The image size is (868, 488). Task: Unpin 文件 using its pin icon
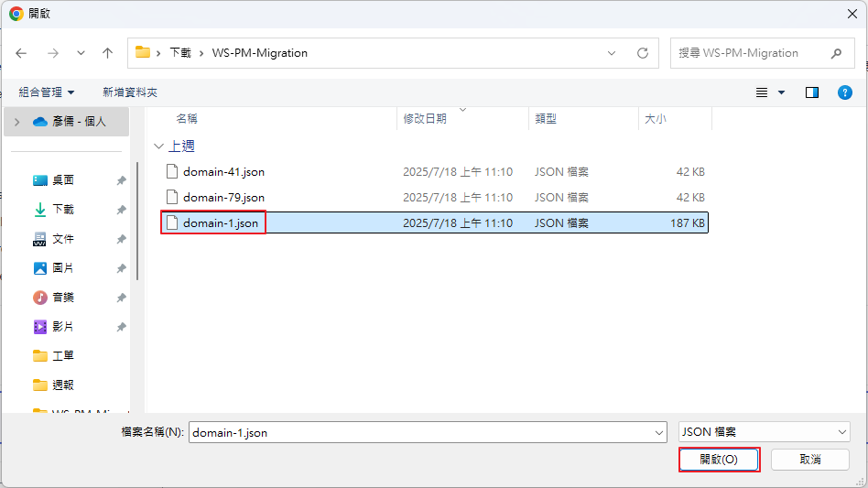point(121,239)
